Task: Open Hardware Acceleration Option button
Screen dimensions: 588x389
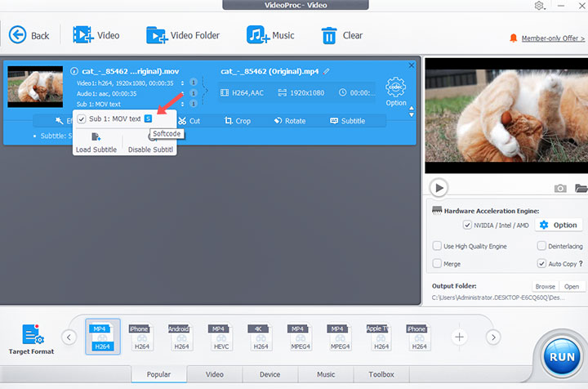Action: [x=559, y=225]
